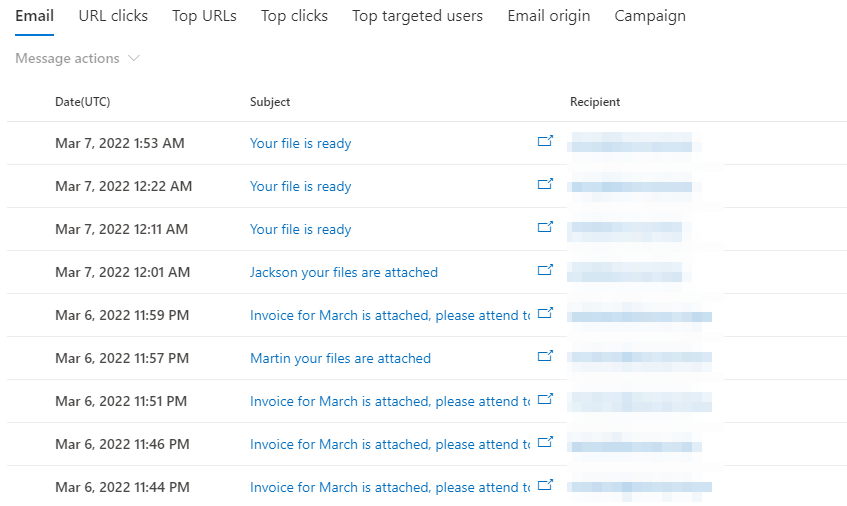Sort by the Date(UTC) column header
This screenshot has height=506, width=847.
[83, 102]
